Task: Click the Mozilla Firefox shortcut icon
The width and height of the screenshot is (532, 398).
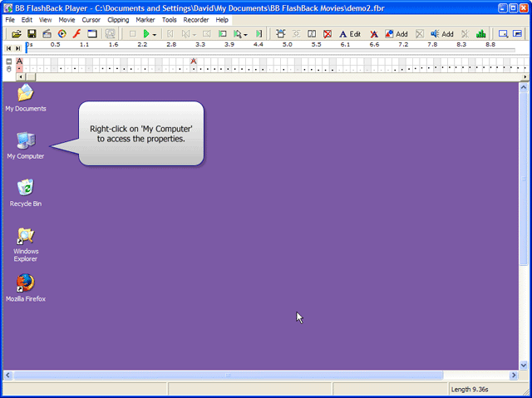Action: pyautogui.click(x=26, y=287)
